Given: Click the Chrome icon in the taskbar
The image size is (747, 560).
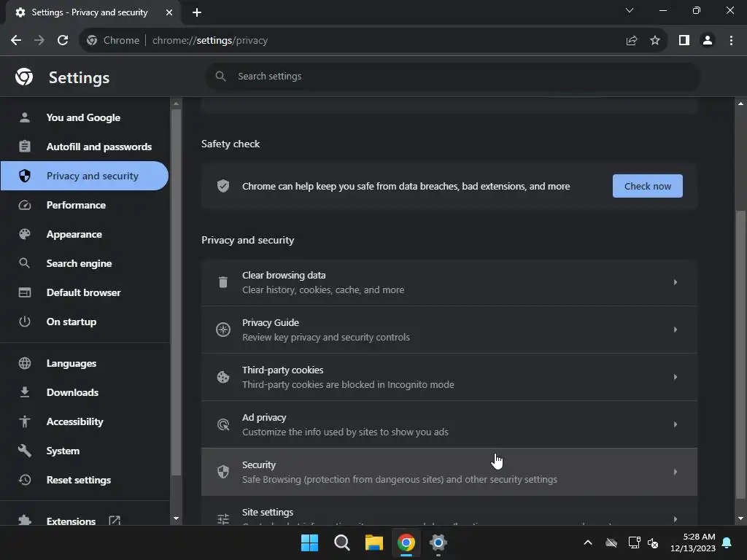Looking at the screenshot, I should [x=406, y=542].
